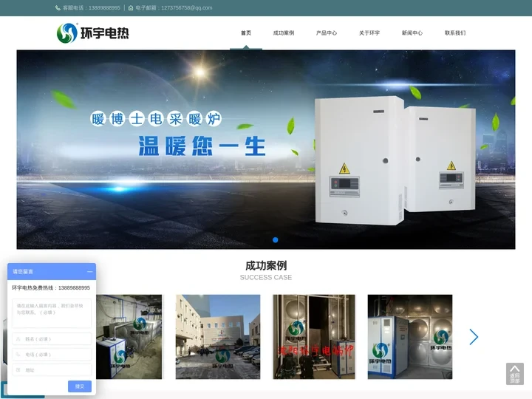Open the 关于环宇 menu item
The image size is (532, 399).
369,33
